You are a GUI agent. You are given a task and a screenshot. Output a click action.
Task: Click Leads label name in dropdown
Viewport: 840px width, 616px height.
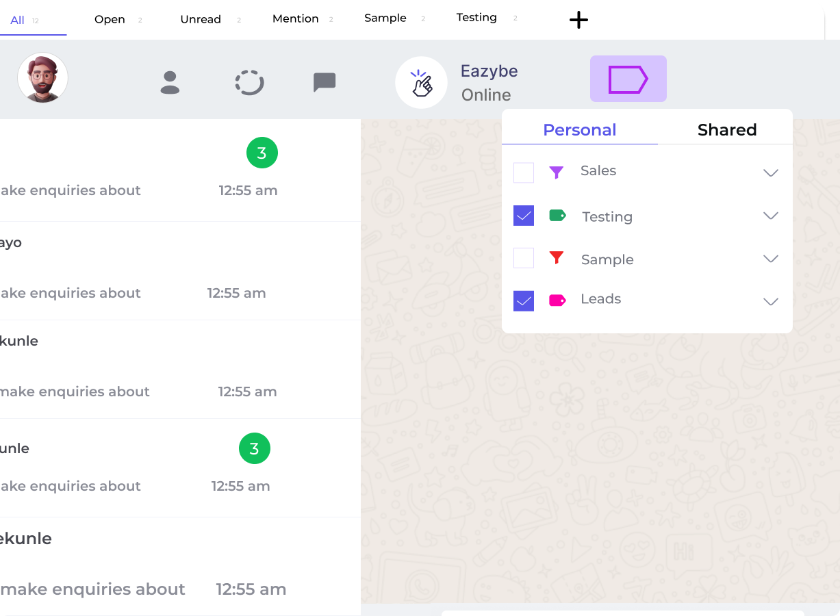tap(600, 299)
